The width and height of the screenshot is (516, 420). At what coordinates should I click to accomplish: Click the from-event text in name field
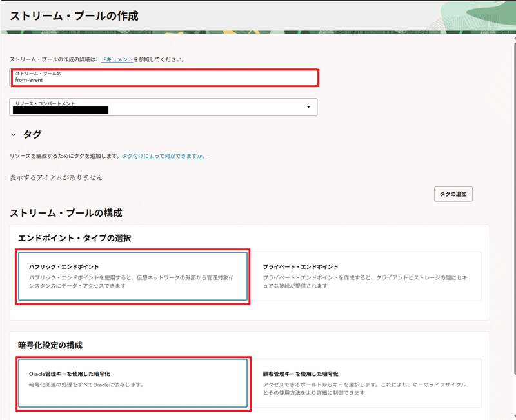coord(28,81)
